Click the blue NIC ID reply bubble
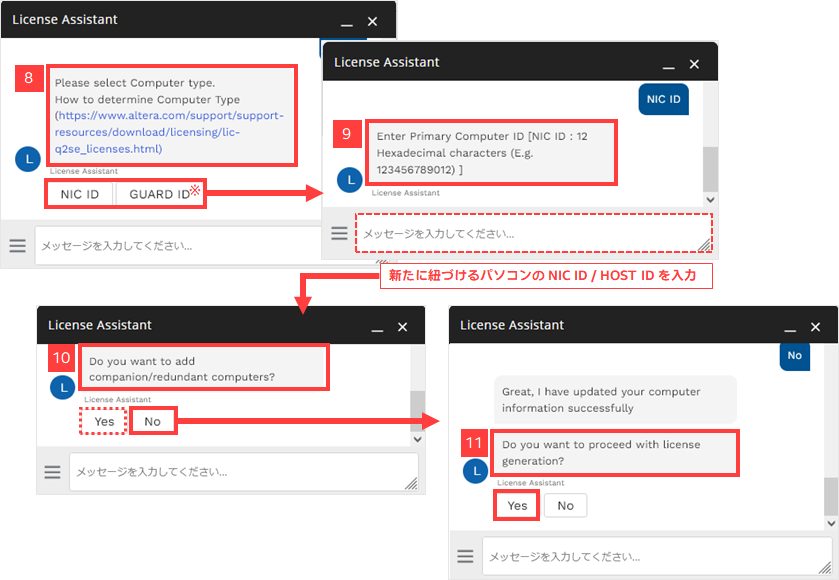 pos(663,99)
